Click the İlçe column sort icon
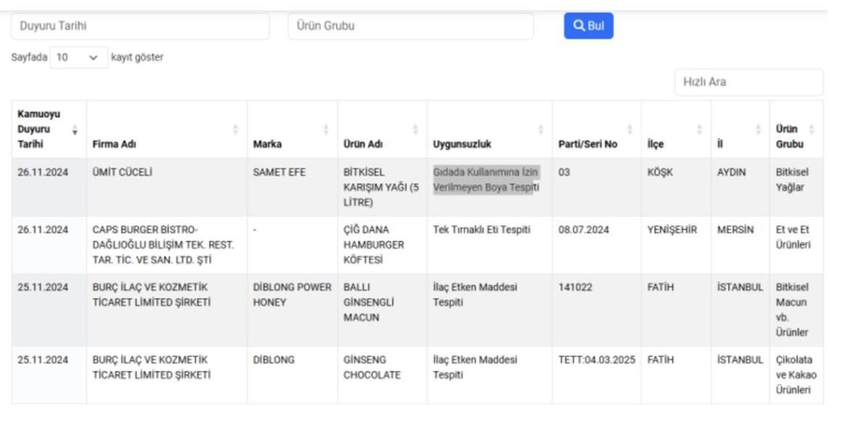The height and width of the screenshot is (427, 868). [x=699, y=130]
